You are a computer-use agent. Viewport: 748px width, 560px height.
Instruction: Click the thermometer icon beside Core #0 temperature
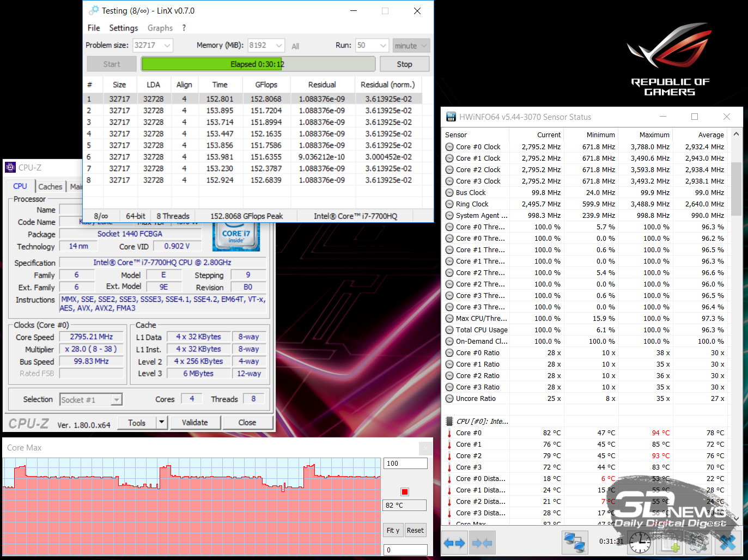coord(449,433)
